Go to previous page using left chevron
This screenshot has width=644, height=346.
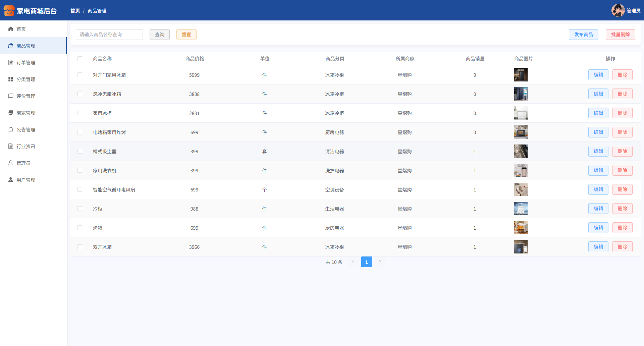pyautogui.click(x=353, y=262)
